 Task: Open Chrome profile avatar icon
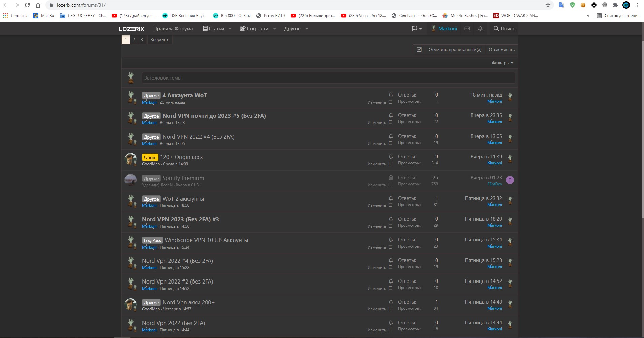626,5
